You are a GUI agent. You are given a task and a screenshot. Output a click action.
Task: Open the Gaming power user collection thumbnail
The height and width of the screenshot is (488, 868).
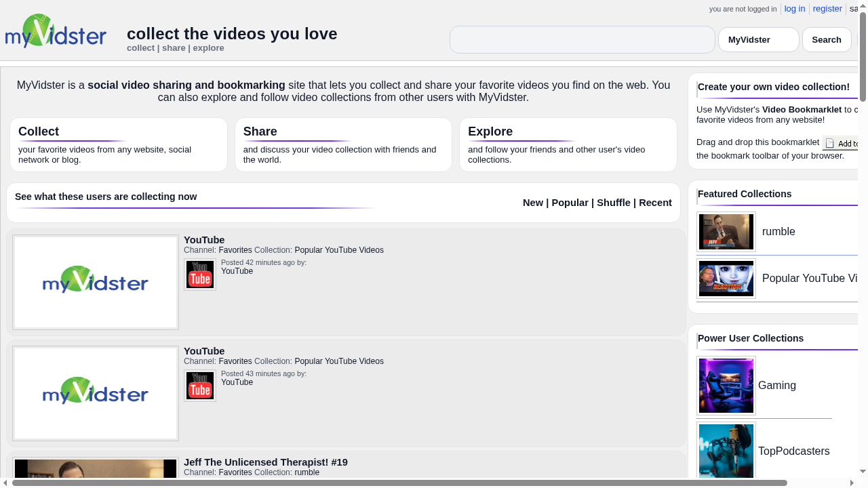click(726, 386)
